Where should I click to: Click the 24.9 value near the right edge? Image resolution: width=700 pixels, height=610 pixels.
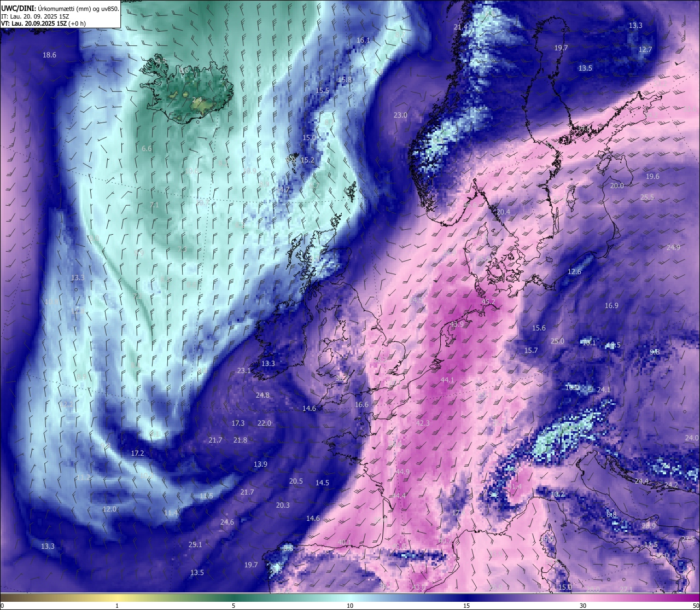673,247
